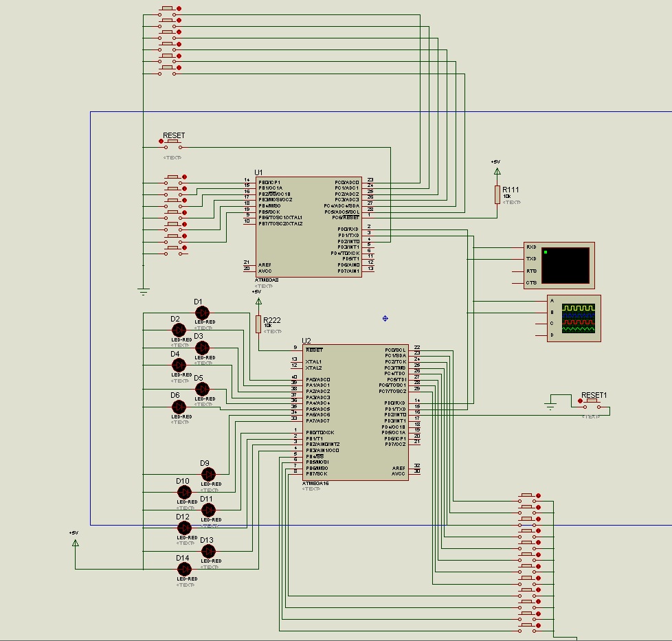Click the virtual terminal display
The width and height of the screenshot is (672, 641).
click(x=565, y=265)
